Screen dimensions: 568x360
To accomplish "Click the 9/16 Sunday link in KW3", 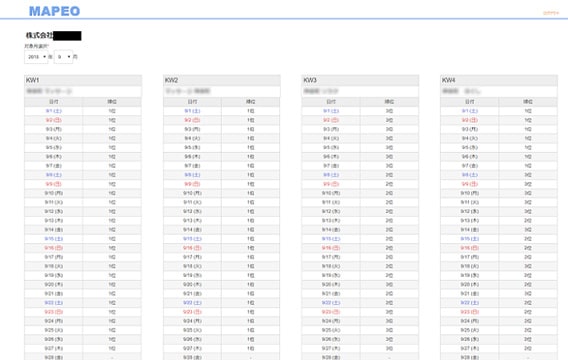I will [331, 248].
